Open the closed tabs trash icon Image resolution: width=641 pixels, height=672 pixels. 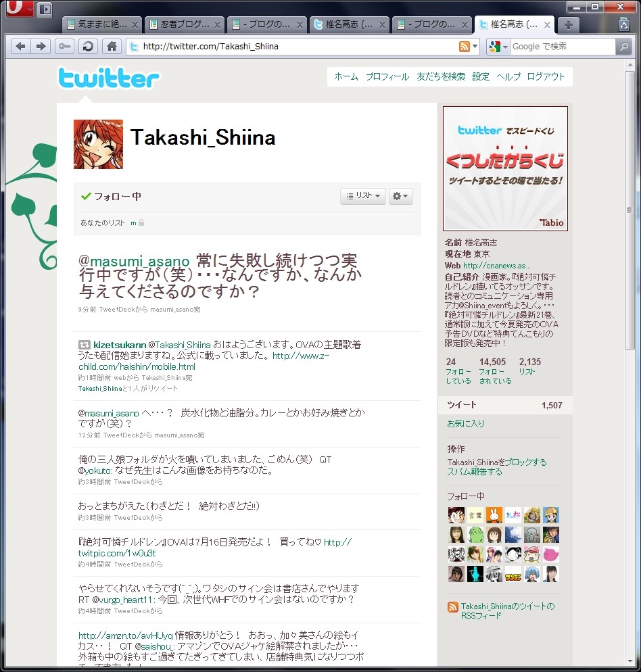(x=624, y=25)
